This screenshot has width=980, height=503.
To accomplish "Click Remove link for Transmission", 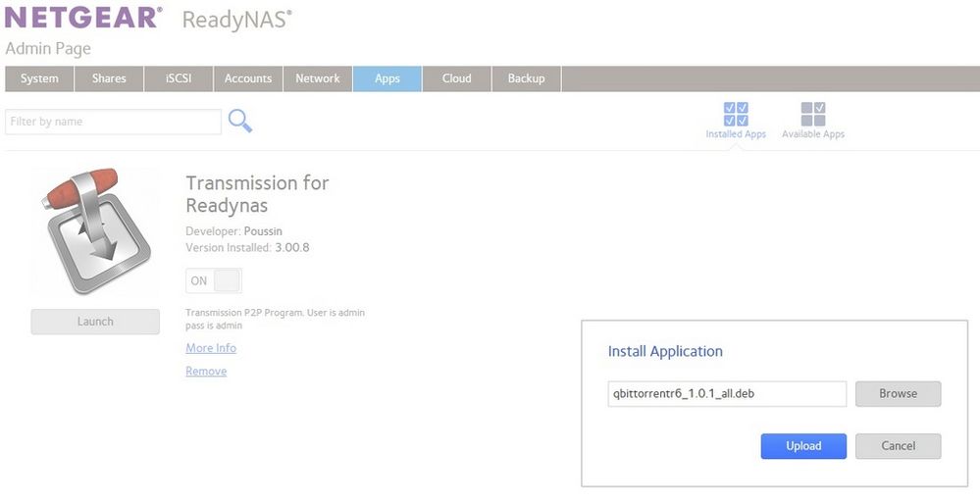I will (206, 372).
